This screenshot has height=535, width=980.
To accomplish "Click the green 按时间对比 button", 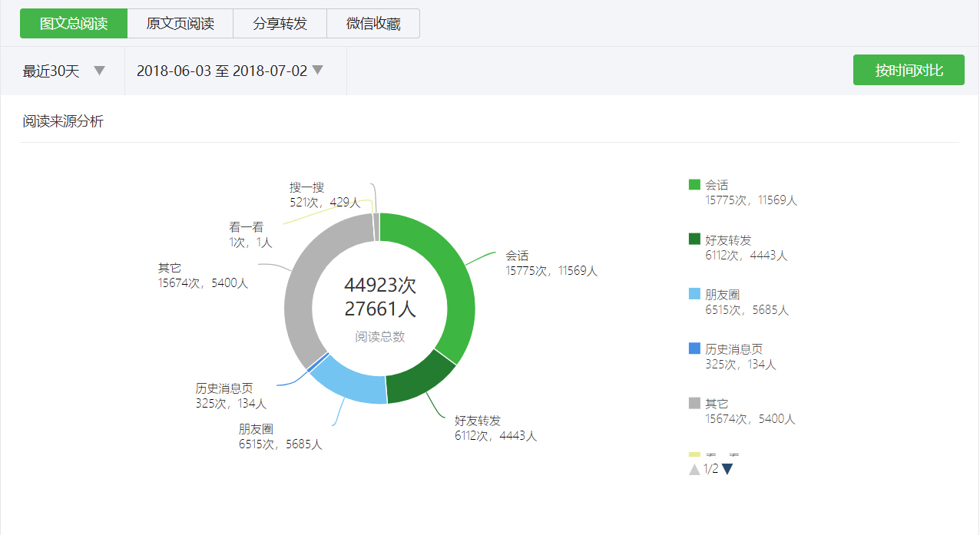I will [908, 69].
